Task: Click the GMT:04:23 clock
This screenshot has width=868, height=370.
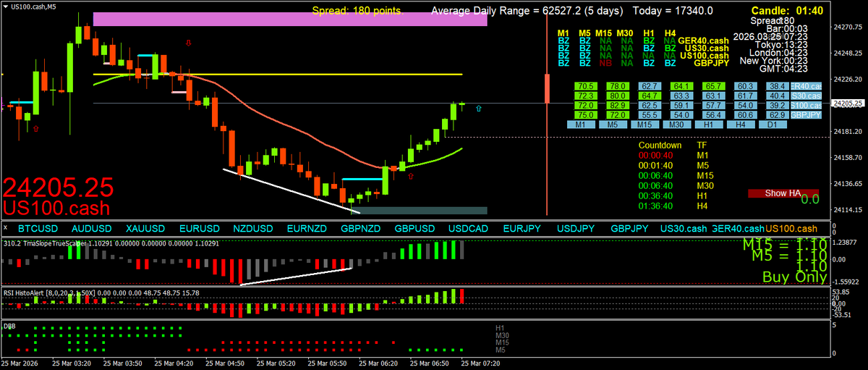Action: pyautogui.click(x=784, y=69)
